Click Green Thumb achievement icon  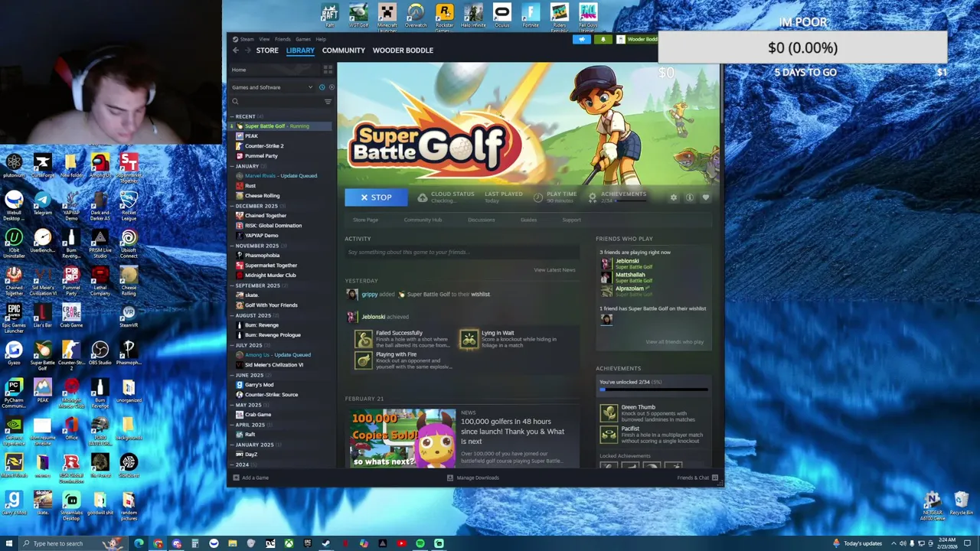[x=609, y=413]
